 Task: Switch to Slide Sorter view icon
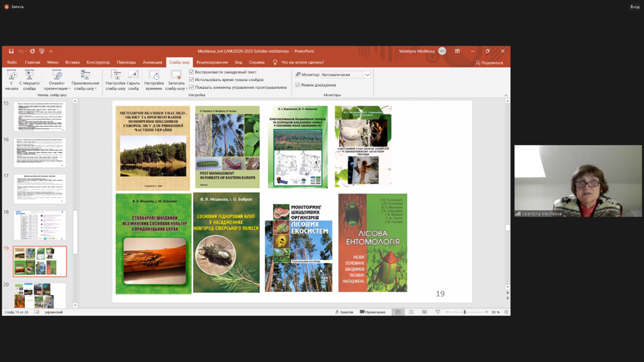411,312
